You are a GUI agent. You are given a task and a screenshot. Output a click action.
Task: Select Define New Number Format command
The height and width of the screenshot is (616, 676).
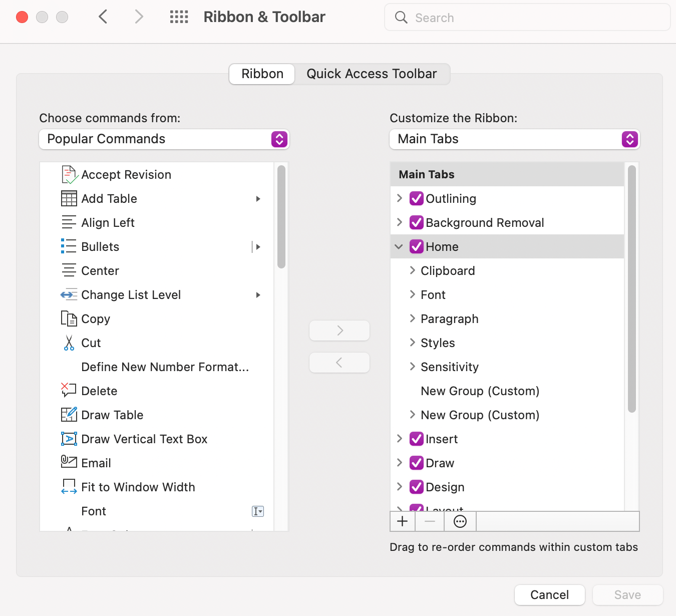click(x=157, y=367)
